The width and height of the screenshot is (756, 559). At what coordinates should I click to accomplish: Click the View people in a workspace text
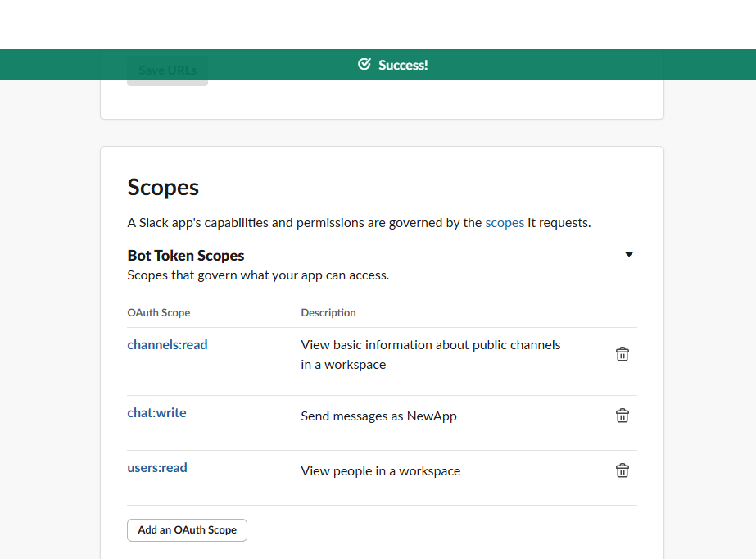pos(381,470)
